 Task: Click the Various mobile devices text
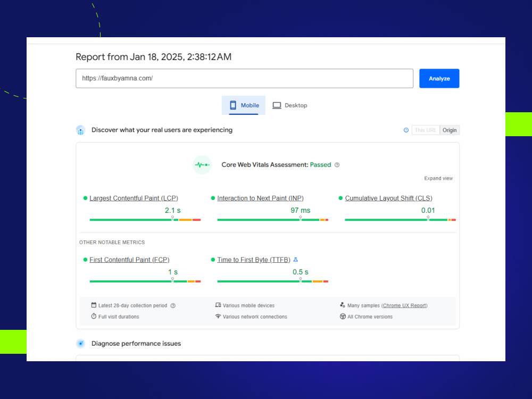248,306
